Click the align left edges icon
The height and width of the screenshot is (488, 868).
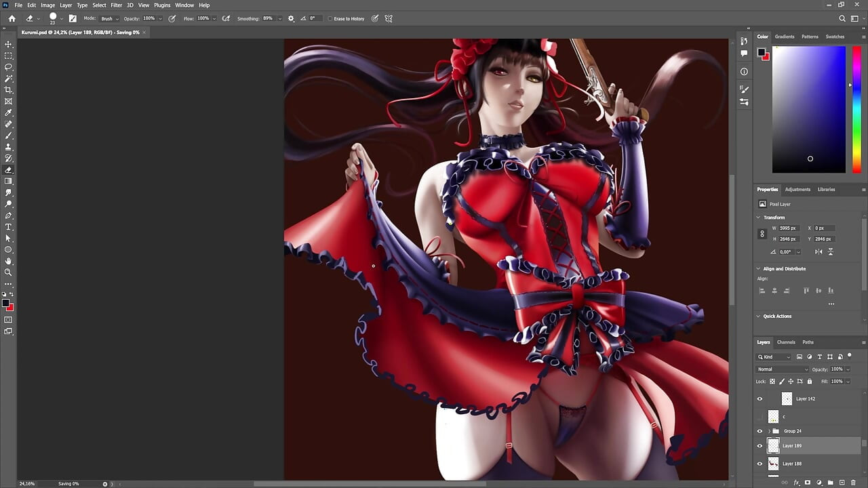click(x=762, y=291)
